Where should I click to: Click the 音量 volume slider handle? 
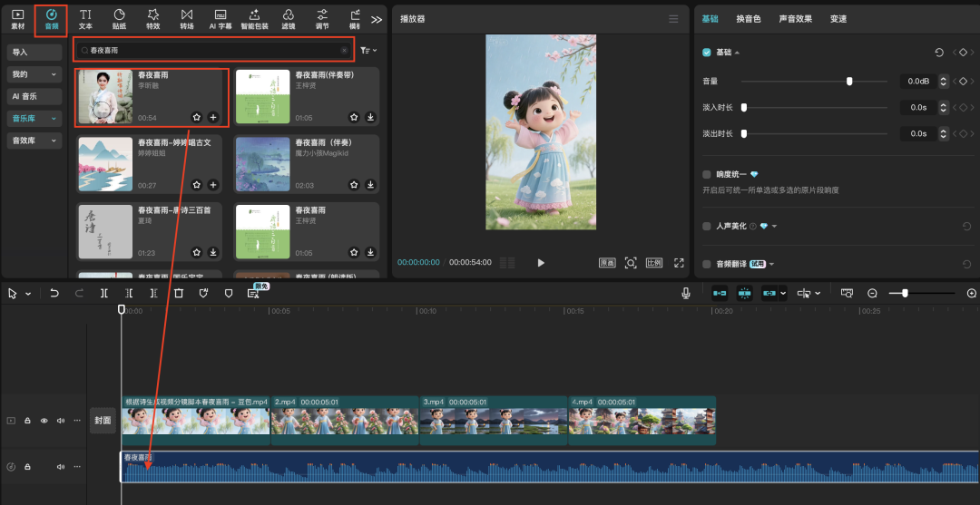pyautogui.click(x=849, y=82)
